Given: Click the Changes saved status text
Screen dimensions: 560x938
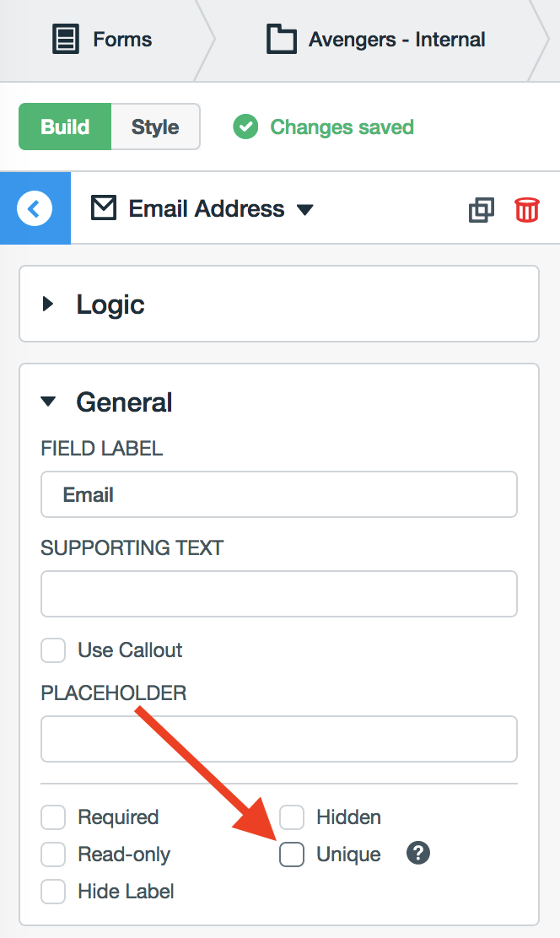Looking at the screenshot, I should (x=341, y=127).
